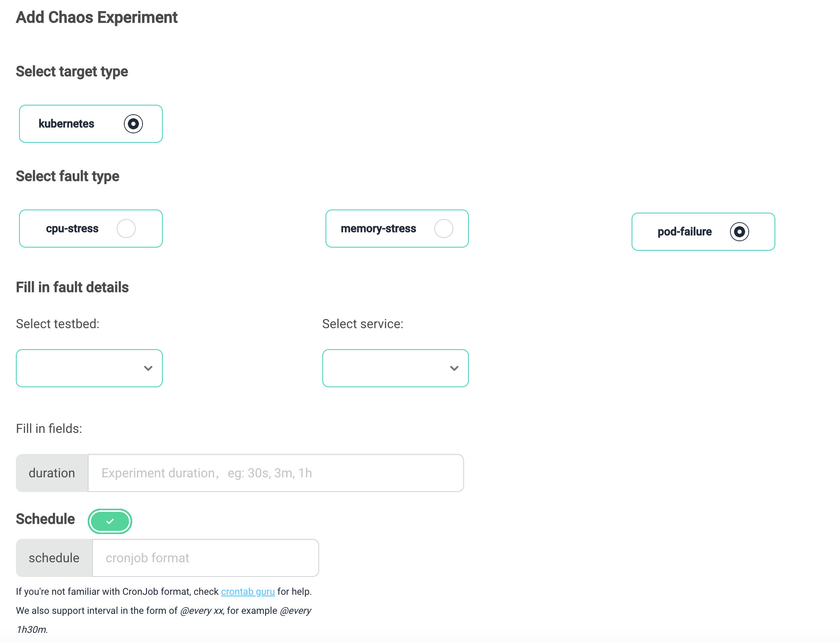
Task: Click the checkmark icon in Schedule switch
Action: pyautogui.click(x=110, y=521)
